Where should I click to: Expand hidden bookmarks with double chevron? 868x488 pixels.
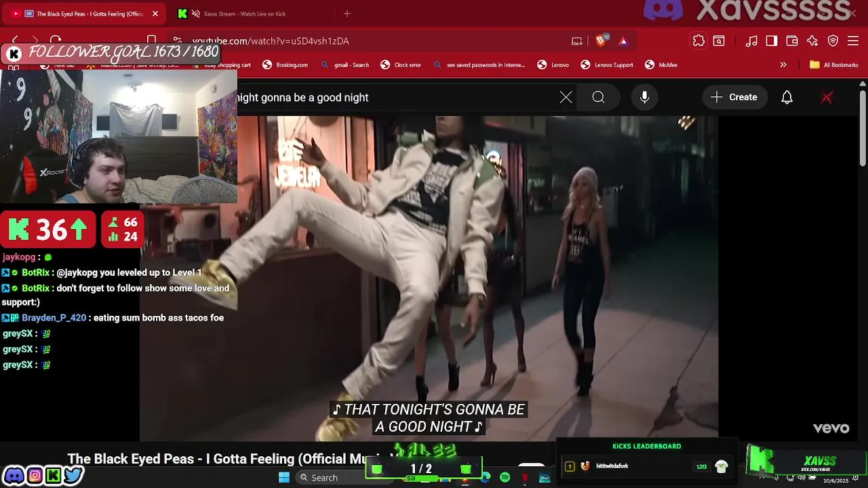[783, 65]
